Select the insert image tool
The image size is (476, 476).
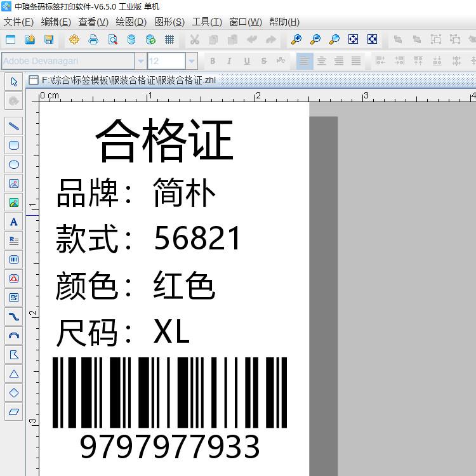coord(14,183)
